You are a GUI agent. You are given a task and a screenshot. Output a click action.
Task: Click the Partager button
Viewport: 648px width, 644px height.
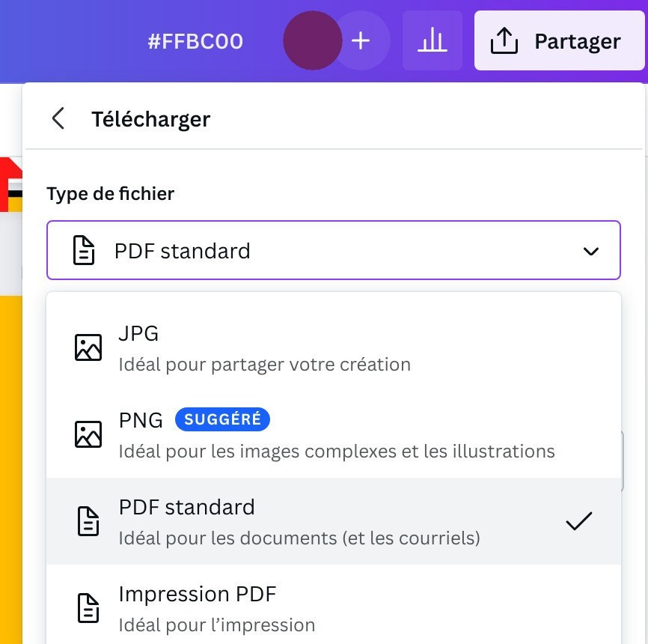click(559, 40)
